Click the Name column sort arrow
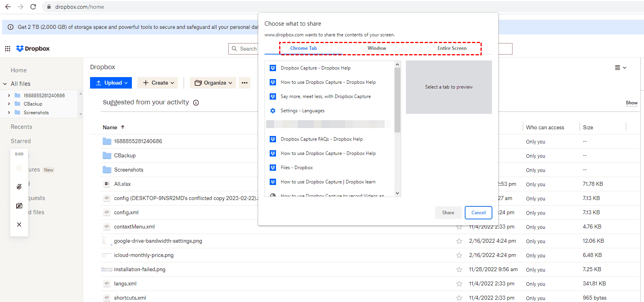 [123, 127]
